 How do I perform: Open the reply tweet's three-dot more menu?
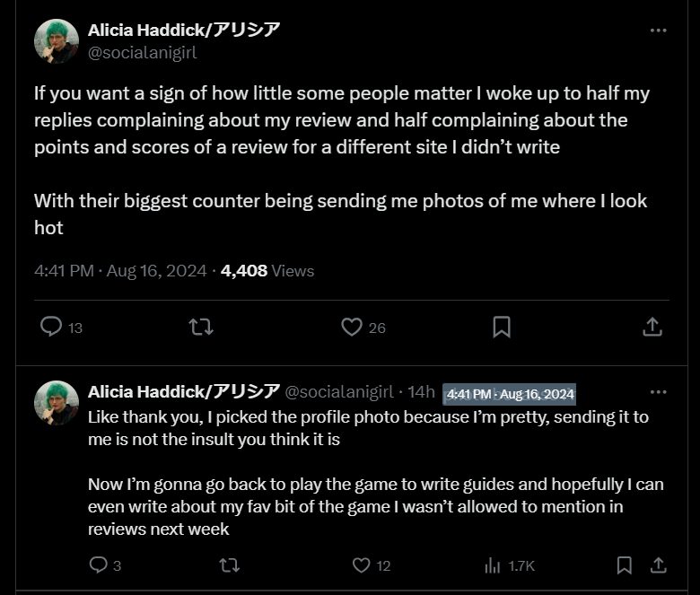(x=658, y=392)
